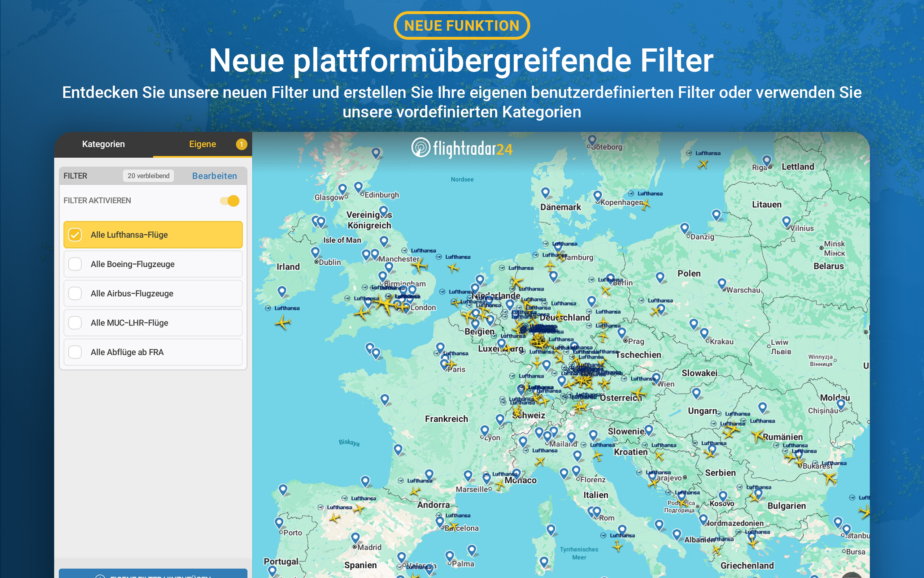The width and height of the screenshot is (924, 578).
Task: Click the Belarus map label
Action: pyautogui.click(x=829, y=266)
